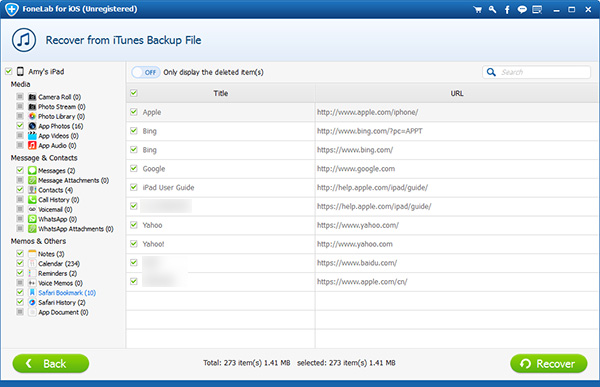Click the Contacts icon
600x387 pixels.
click(32, 190)
